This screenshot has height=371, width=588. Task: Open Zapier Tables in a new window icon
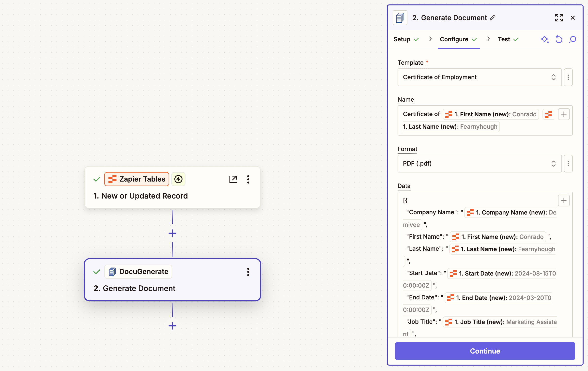coord(233,179)
